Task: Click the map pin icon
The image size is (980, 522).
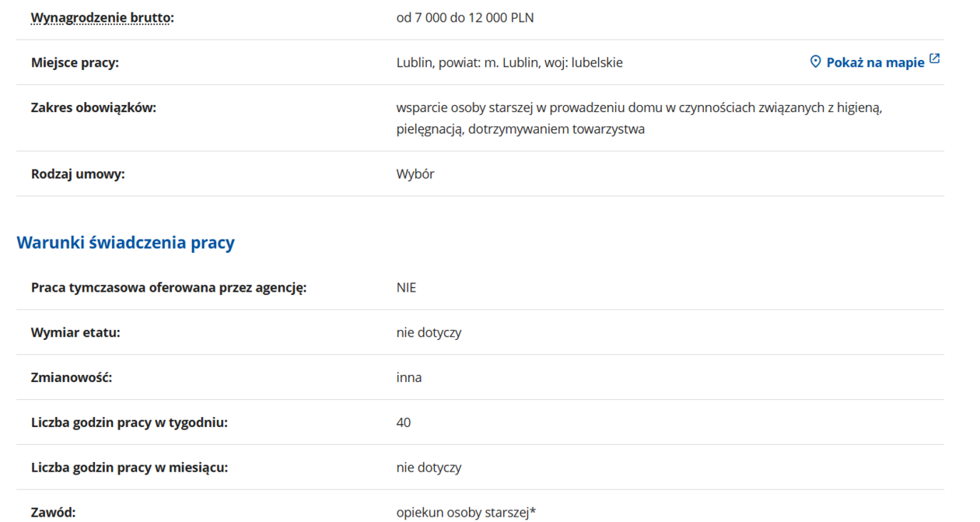Action: (815, 61)
